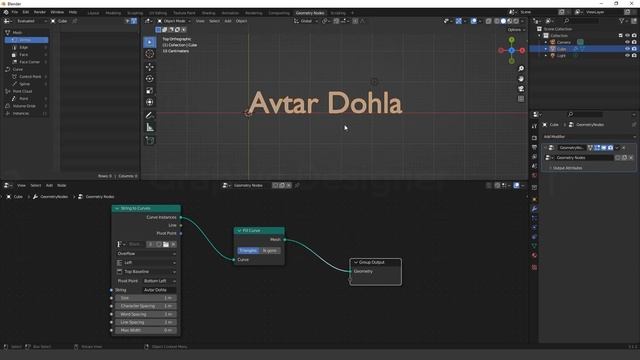This screenshot has width=640, height=360.
Task: Collapse the Fill Curve node
Action: (x=239, y=231)
